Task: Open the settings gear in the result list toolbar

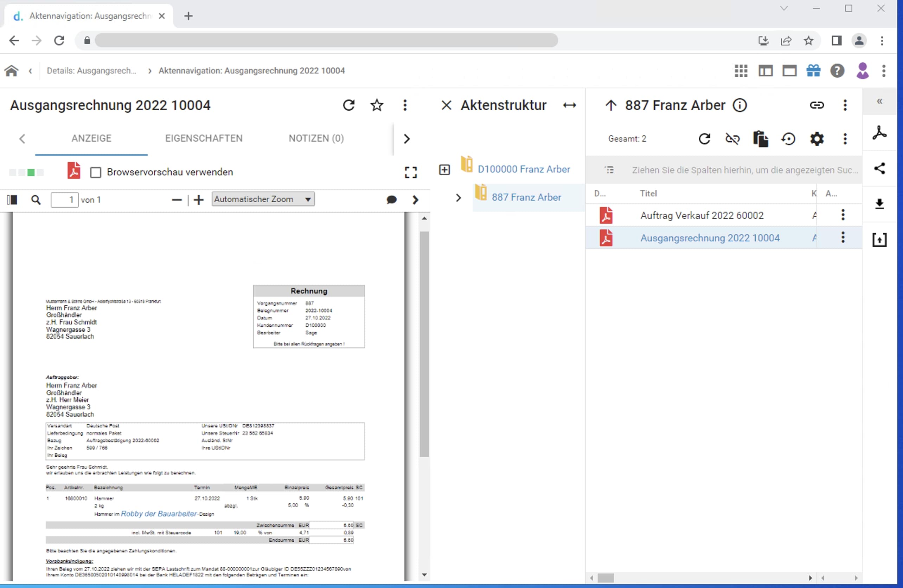Action: click(x=816, y=139)
